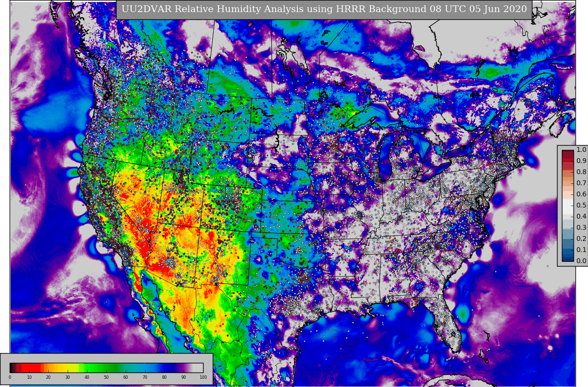This screenshot has height=387, width=588.
Task: Click the 0.3 label on right colorbar
Action: pos(581,227)
